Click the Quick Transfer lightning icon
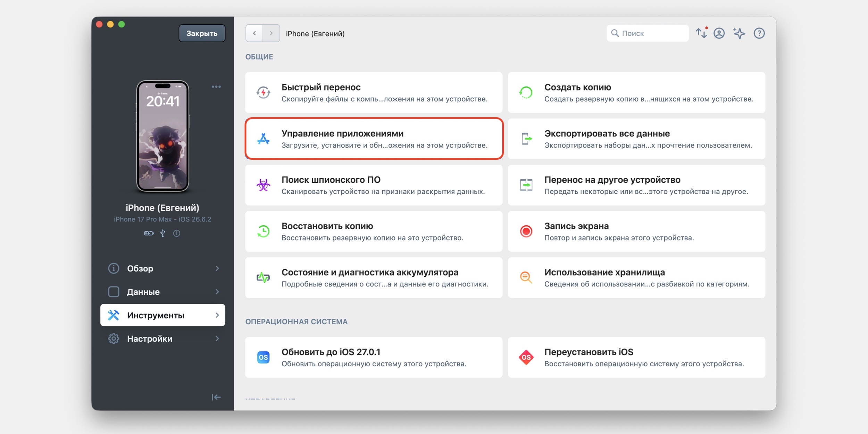 point(263,93)
